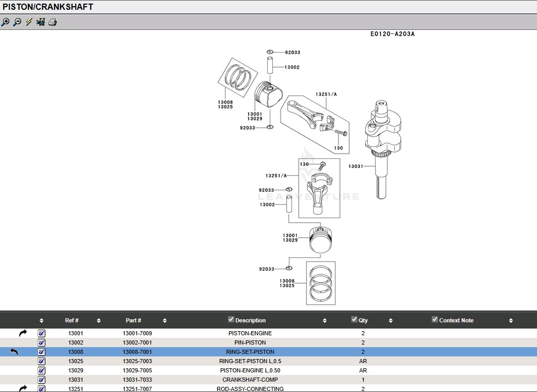537x392 pixels.
Task: Click the zoom in magnifier icon
Action: (5, 22)
